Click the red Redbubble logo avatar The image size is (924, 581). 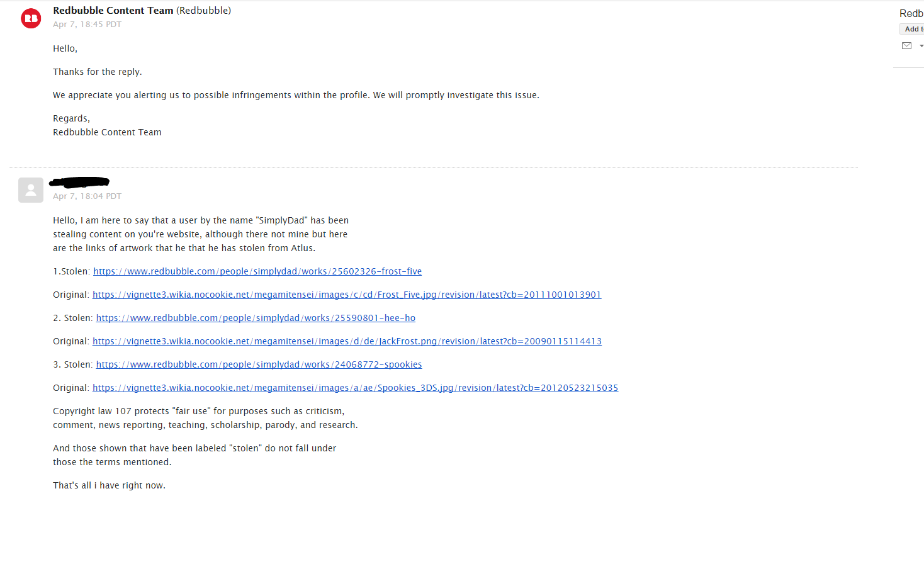pyautogui.click(x=31, y=18)
